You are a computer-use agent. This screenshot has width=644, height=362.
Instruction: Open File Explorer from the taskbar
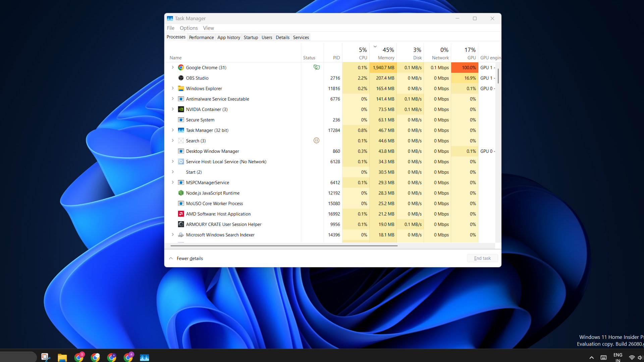62,357
